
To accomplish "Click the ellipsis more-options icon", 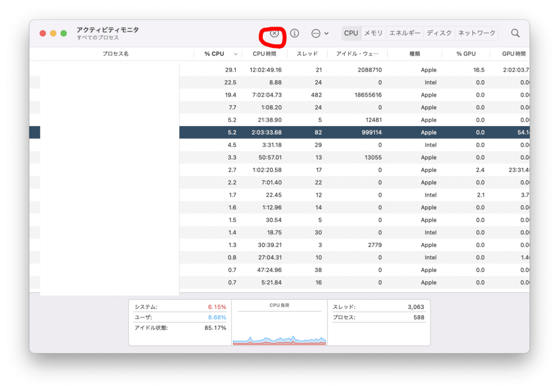I will coord(316,33).
